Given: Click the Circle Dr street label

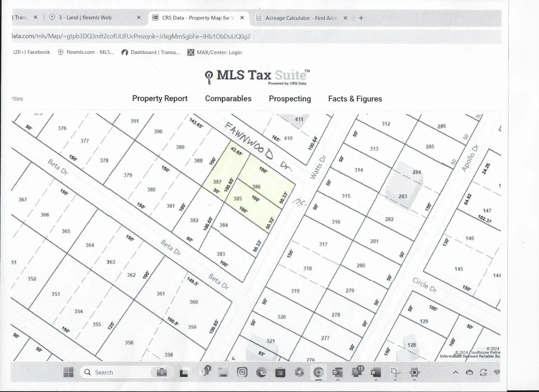Looking at the screenshot, I should 425,285.
